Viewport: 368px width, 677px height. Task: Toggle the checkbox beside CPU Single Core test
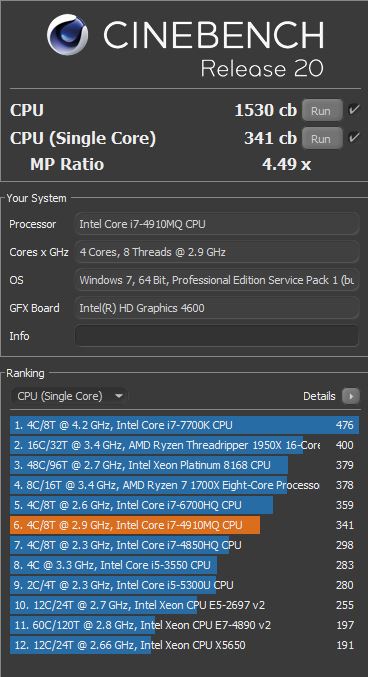tap(354, 138)
